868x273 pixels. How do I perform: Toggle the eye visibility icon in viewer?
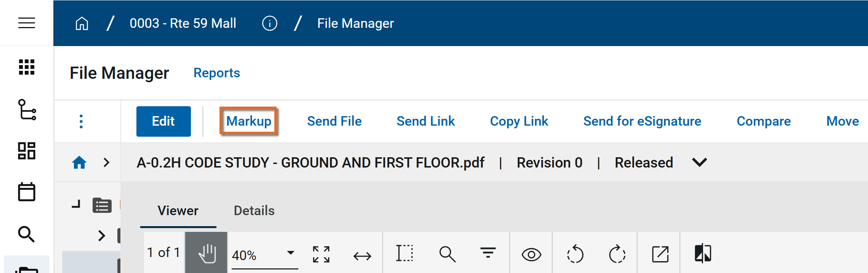click(x=531, y=254)
